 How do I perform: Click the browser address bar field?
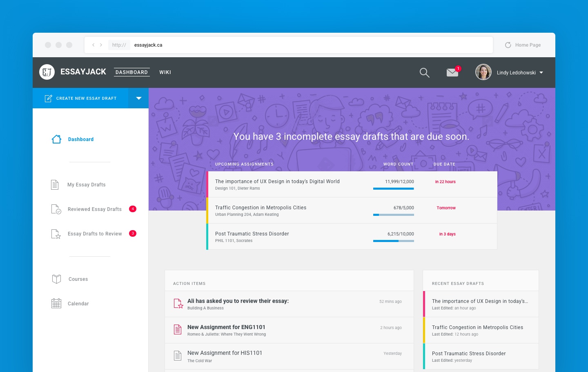[x=310, y=45]
